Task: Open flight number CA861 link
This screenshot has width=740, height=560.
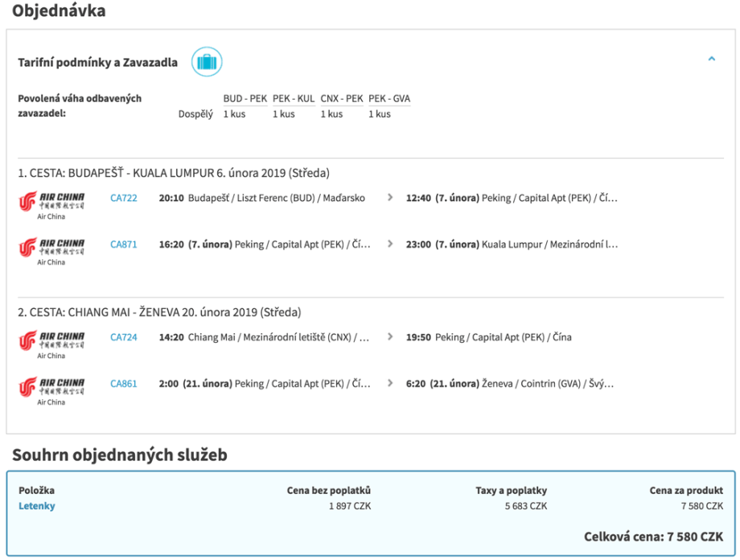Action: [124, 384]
